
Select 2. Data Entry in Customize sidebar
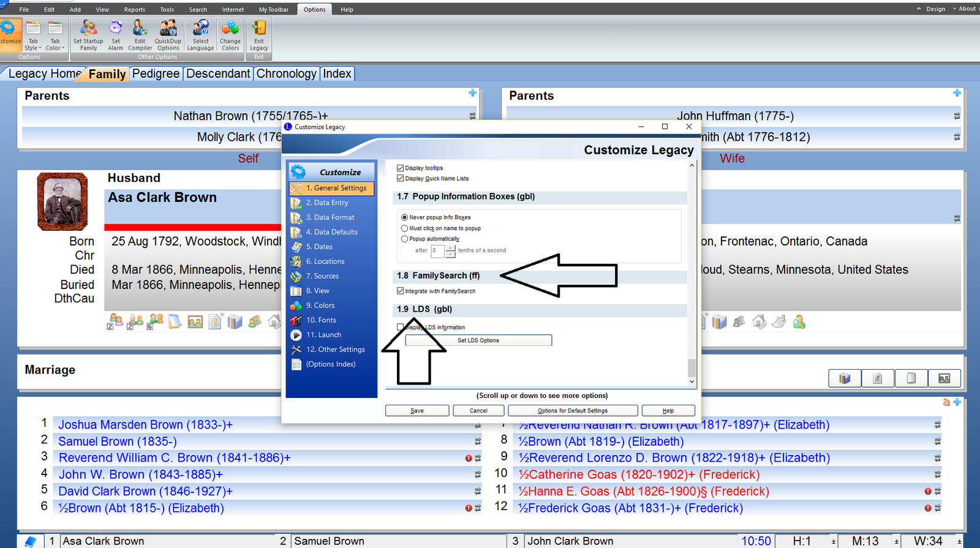point(331,203)
